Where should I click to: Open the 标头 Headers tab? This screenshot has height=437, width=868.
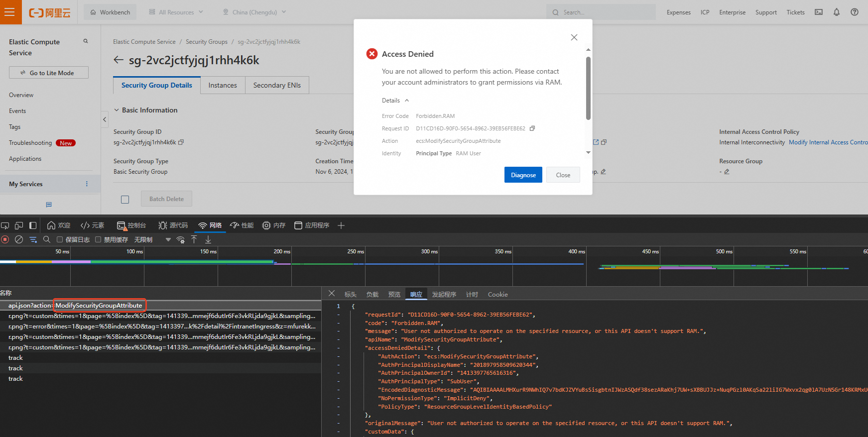pyautogui.click(x=351, y=294)
